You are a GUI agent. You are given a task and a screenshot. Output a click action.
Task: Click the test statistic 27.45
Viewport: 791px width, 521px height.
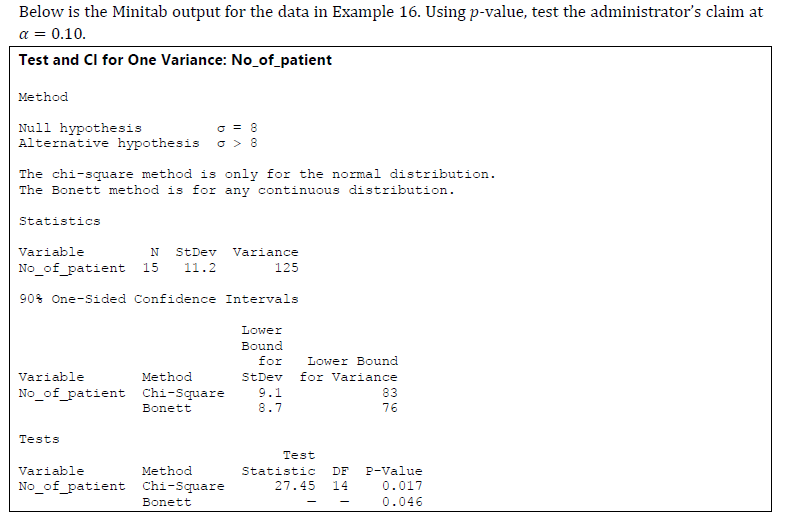pyautogui.click(x=295, y=486)
